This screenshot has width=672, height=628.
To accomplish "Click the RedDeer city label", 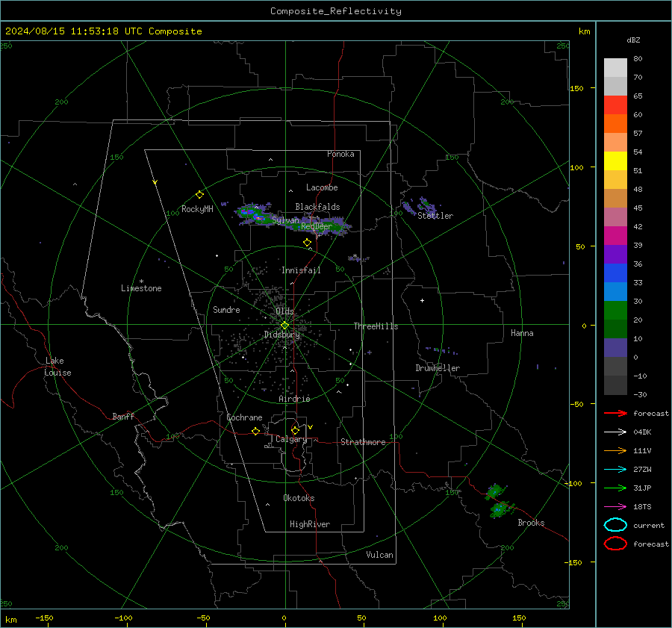I will [x=317, y=226].
